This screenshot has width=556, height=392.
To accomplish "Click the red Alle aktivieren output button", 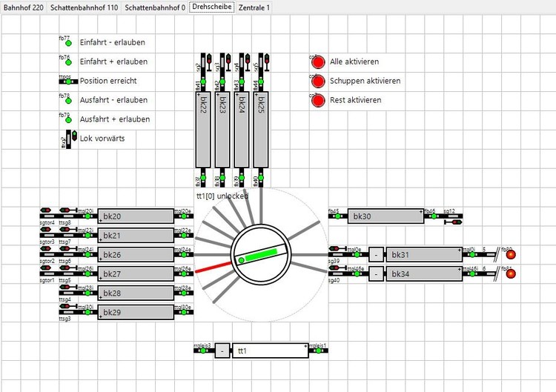I will coord(318,62).
